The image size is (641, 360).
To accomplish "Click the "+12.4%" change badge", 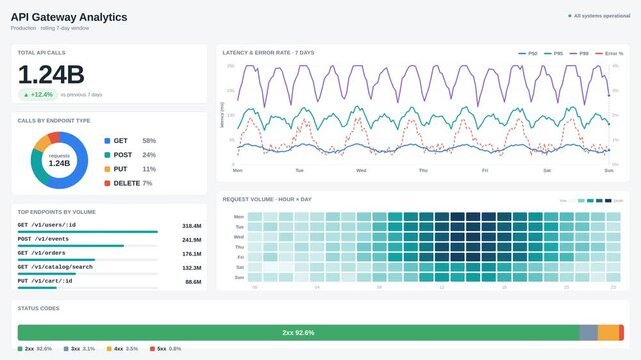I will pyautogui.click(x=38, y=95).
